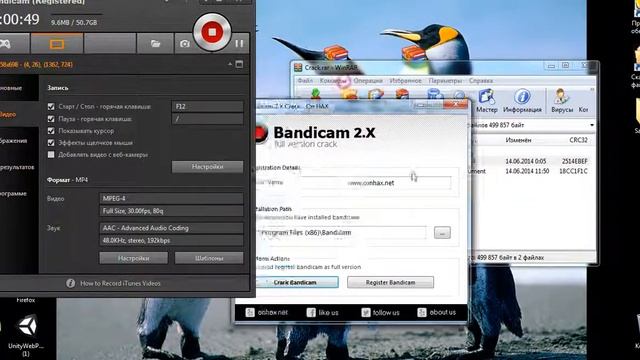
Task: Open WinRAR Операции menu
Action: pos(368,81)
